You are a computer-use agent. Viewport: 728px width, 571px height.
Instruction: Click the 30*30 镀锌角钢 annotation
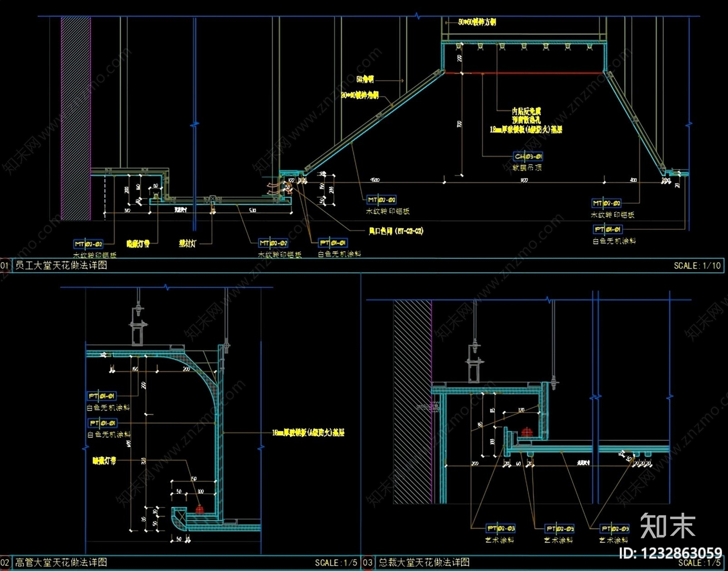[360, 95]
